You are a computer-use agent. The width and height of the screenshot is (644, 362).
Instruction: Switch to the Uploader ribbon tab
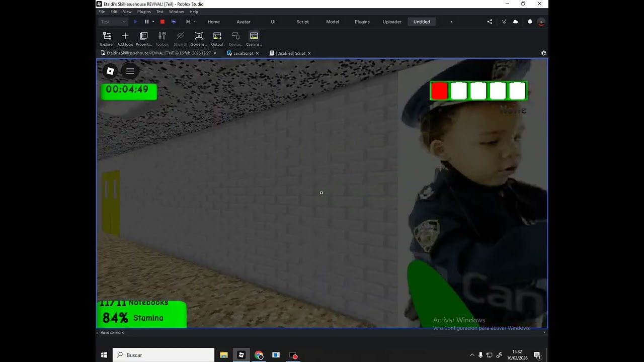click(392, 22)
